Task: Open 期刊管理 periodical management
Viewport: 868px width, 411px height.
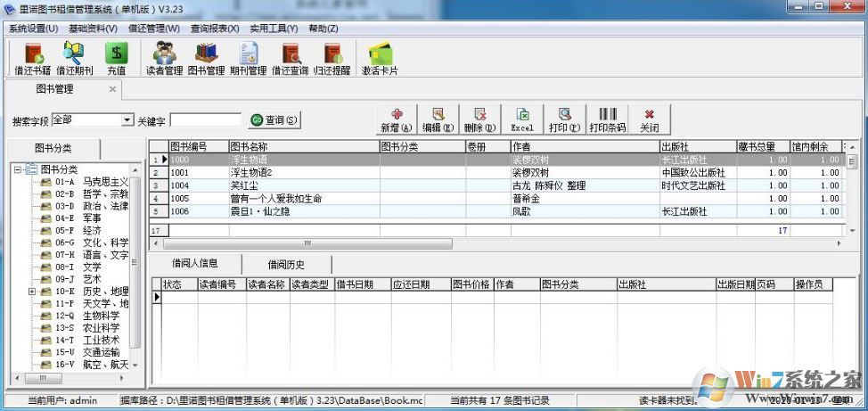Action: tap(248, 59)
